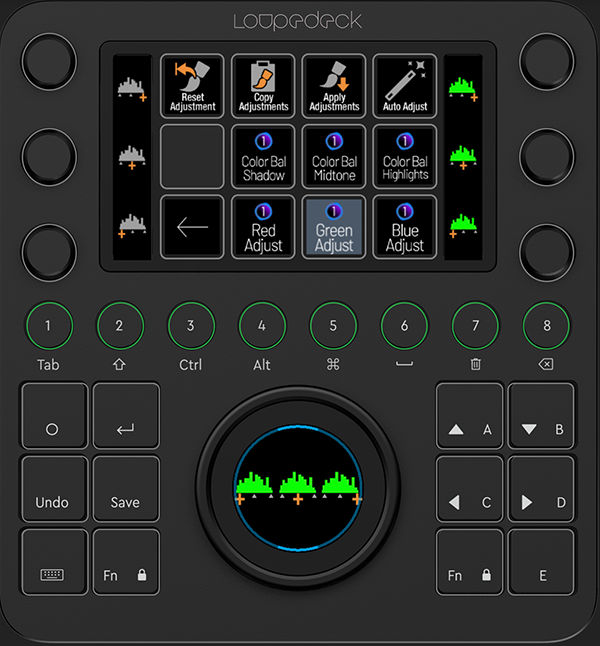600x646 pixels.
Task: Tap the highlighted Green Adjust button
Action: (x=334, y=227)
